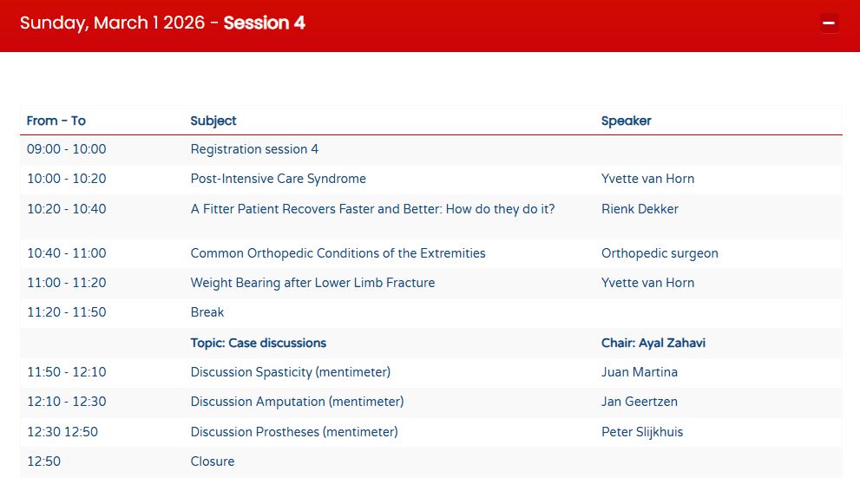Click the Sunday, March 1 2026 Session 4 header
This screenshot has width=860, height=504.
(x=163, y=23)
